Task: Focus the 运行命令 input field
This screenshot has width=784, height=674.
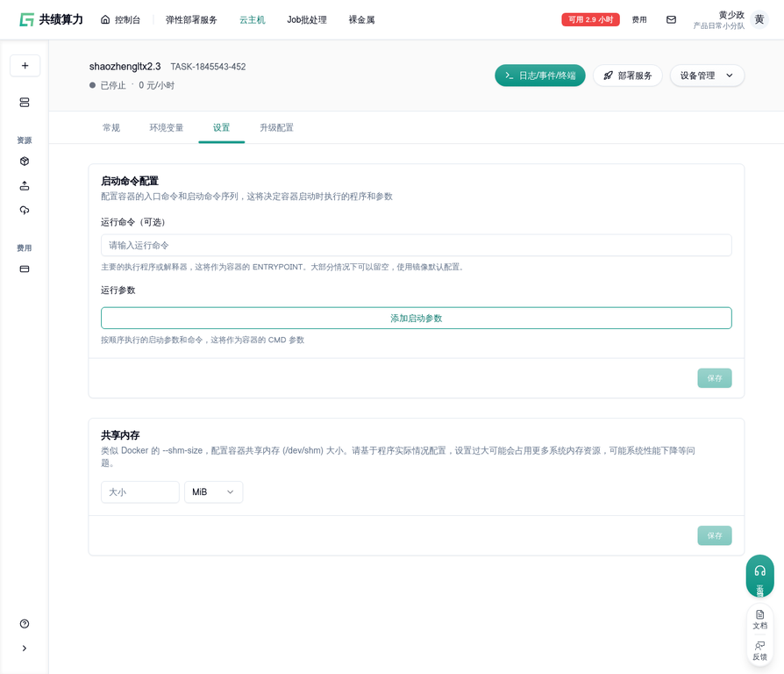Action: pyautogui.click(x=416, y=246)
